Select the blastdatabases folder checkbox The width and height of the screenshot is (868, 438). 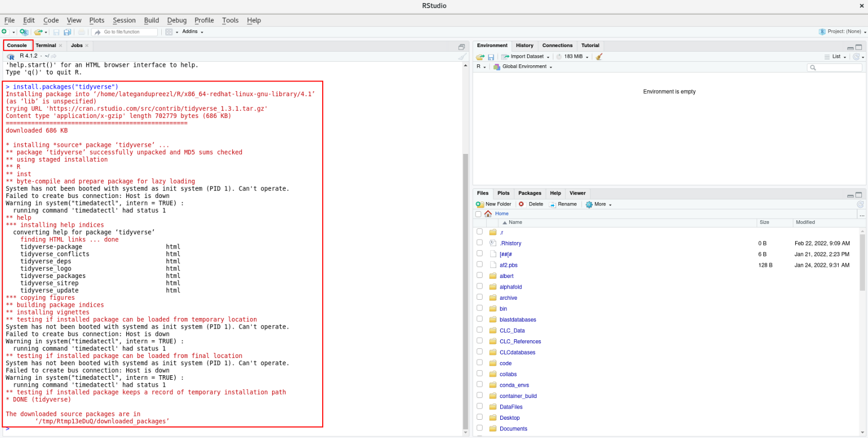tap(480, 319)
